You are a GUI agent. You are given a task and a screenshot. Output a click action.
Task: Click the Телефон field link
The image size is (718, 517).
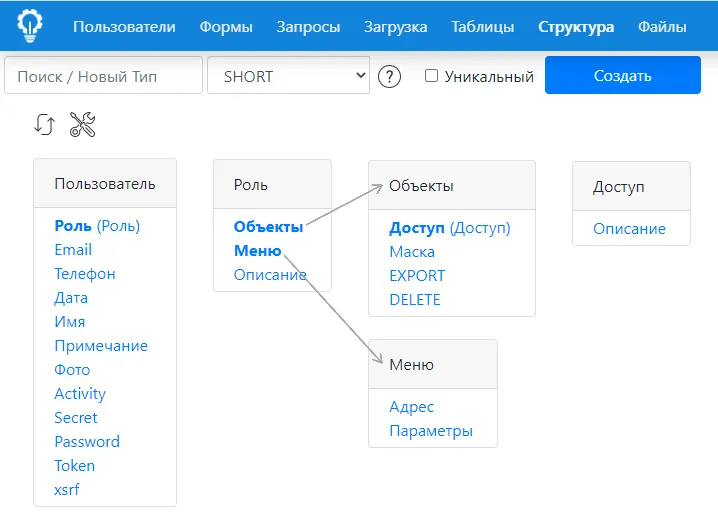(85, 274)
